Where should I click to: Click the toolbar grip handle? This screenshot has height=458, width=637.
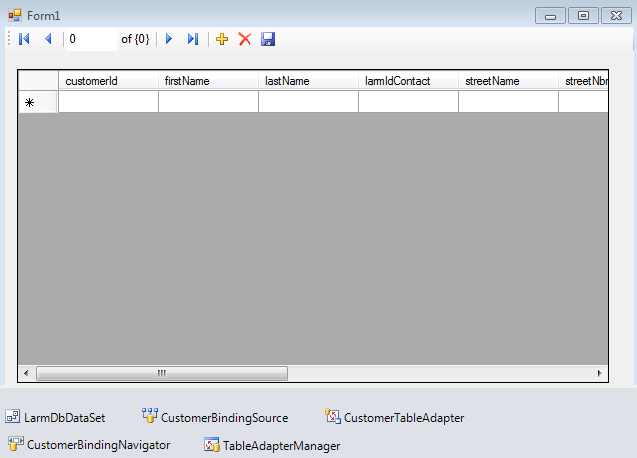click(9, 39)
